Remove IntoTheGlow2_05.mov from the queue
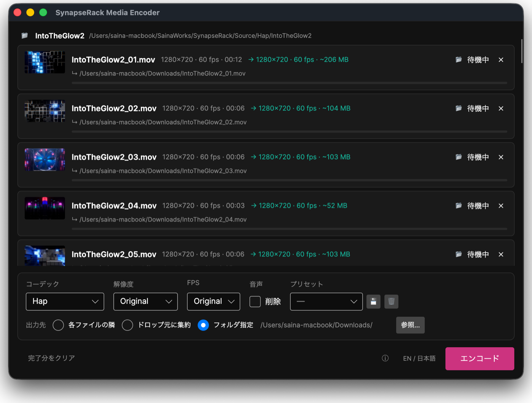Image resolution: width=532 pixels, height=403 pixels. pos(501,254)
